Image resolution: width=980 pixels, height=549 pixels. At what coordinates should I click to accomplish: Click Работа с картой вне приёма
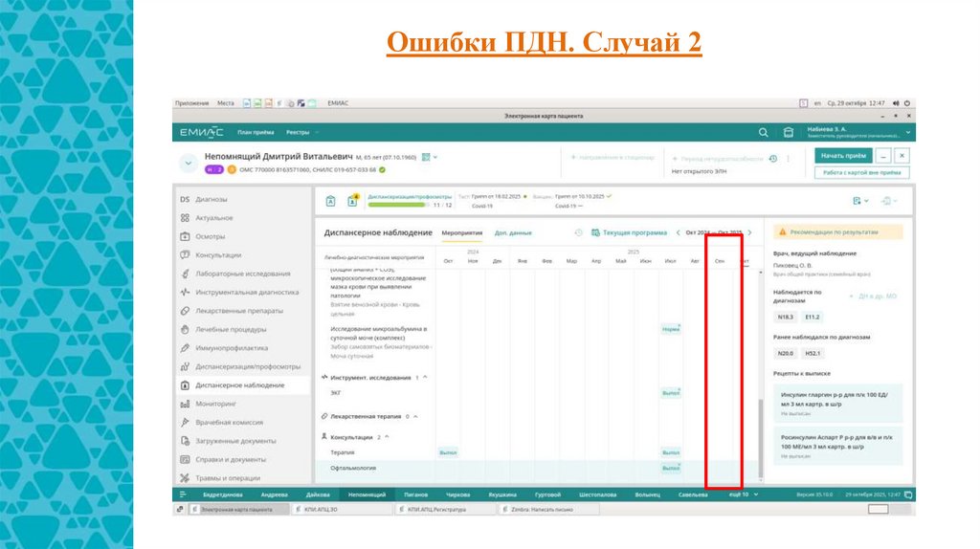(x=862, y=172)
